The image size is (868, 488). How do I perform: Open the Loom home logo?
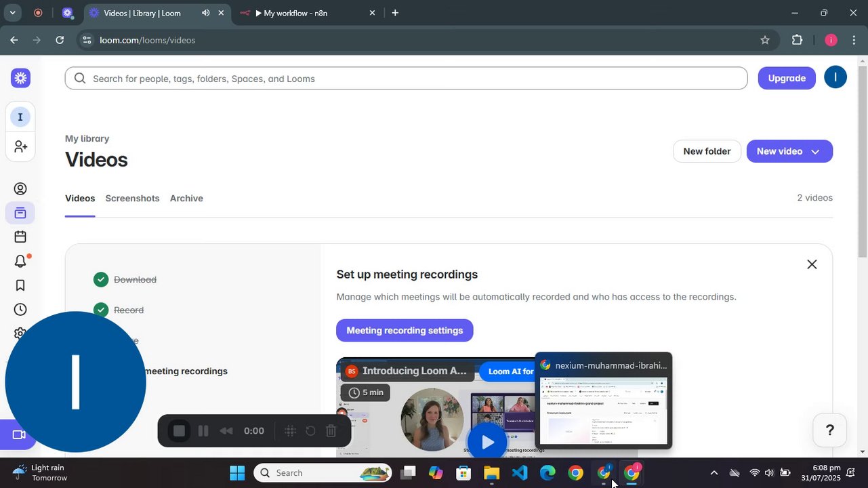point(20,78)
